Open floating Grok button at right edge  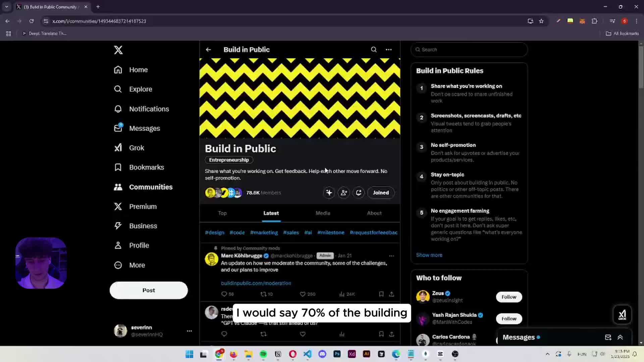pyautogui.click(x=622, y=314)
